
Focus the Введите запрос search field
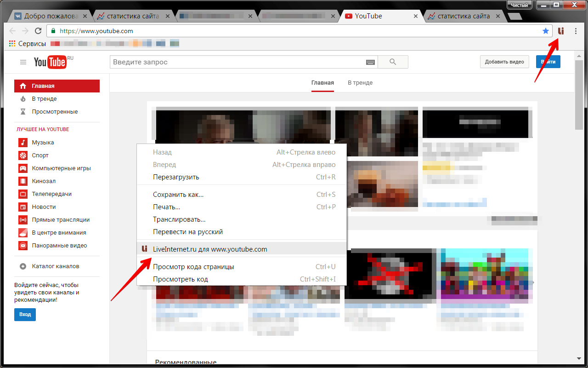point(239,62)
